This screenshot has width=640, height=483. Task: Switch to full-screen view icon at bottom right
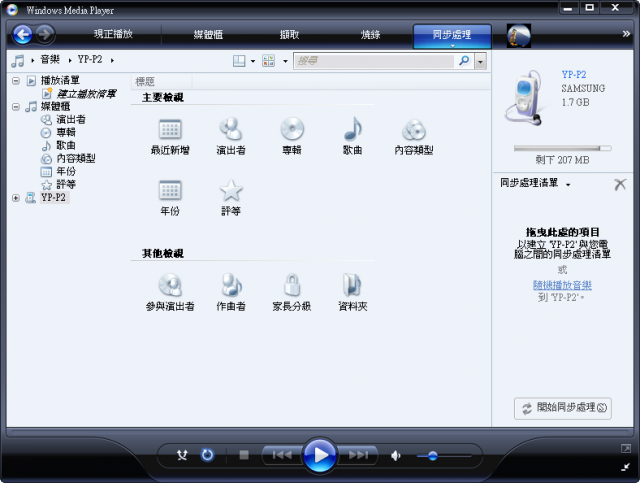(626, 448)
